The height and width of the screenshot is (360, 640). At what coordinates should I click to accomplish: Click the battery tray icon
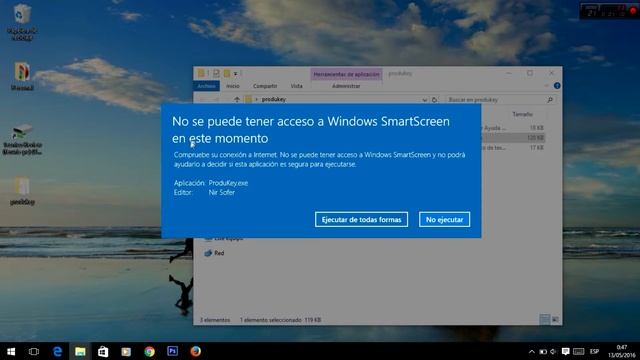[x=543, y=351]
